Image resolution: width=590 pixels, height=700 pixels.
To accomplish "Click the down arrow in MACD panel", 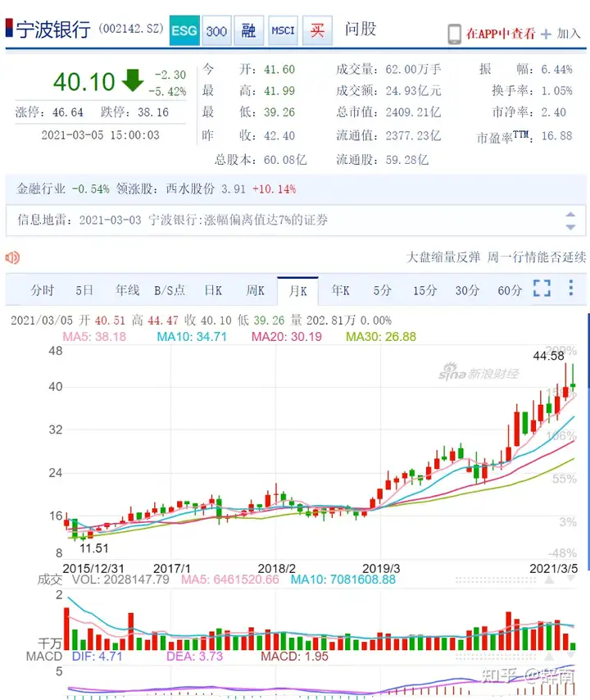I will [571, 657].
